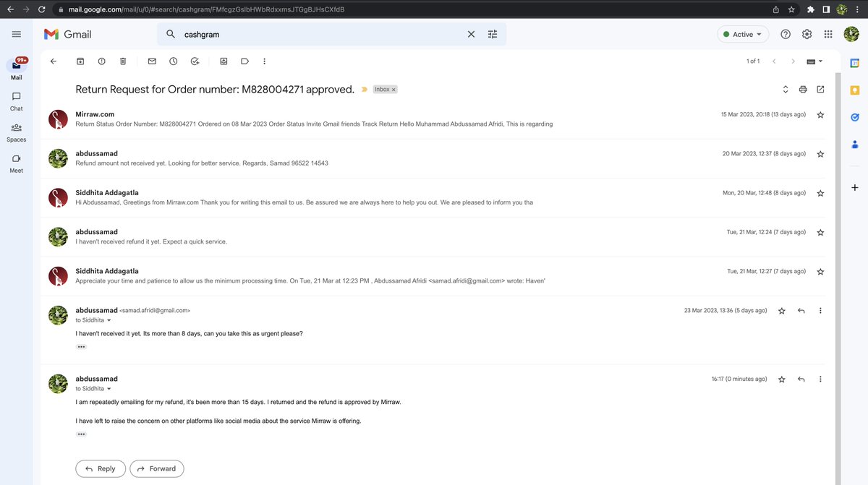This screenshot has width=868, height=485.
Task: Focus the search mail field
Action: tap(322, 34)
